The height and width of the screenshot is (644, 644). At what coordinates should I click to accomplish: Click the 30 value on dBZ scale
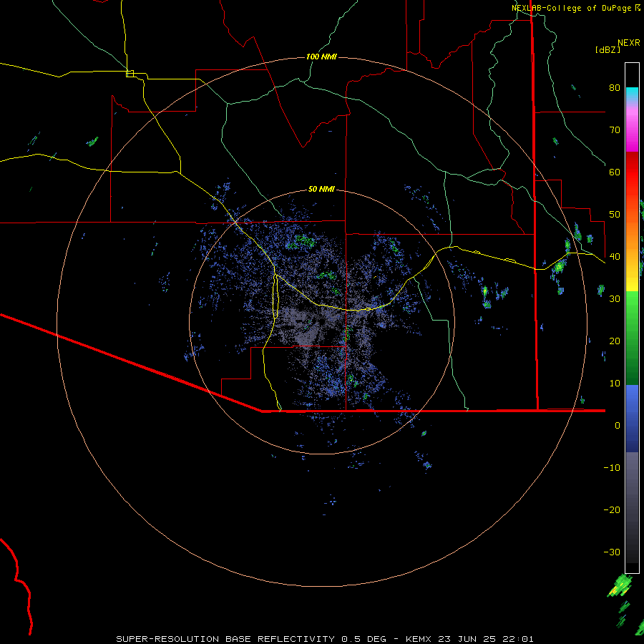[615, 299]
